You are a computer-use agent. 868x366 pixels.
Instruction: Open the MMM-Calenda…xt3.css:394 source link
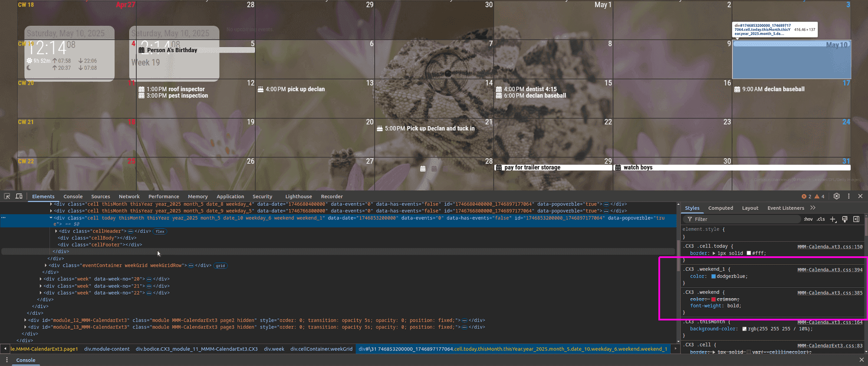(x=830, y=270)
